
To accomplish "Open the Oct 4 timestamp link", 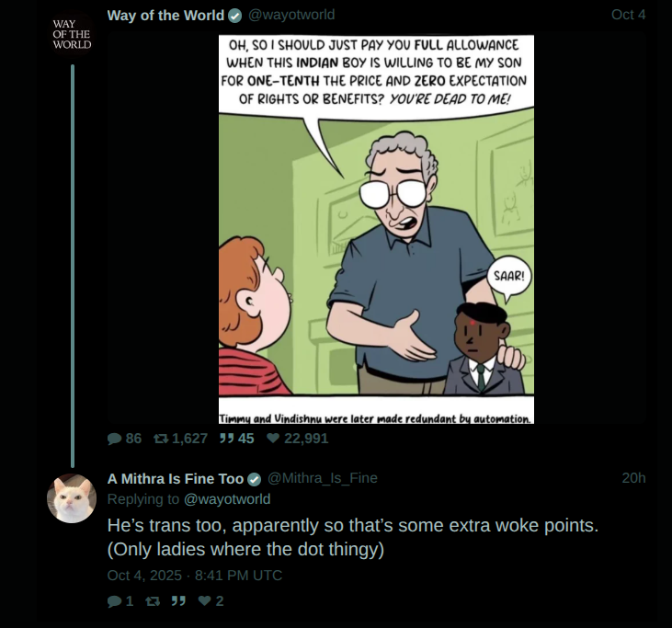I will 628,15.
